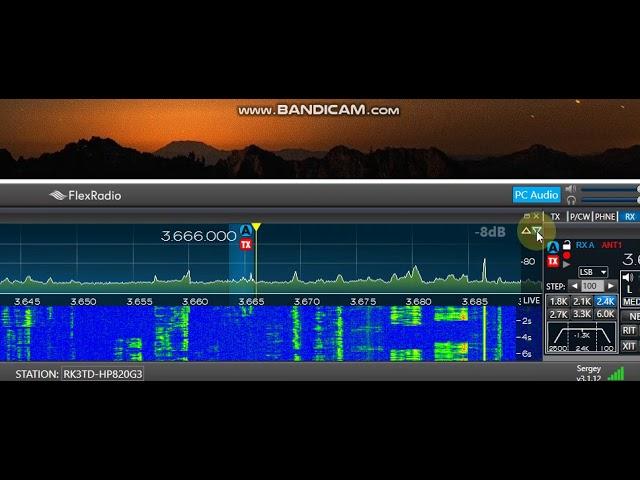Click the red ANT1 transmit antenna label

[611, 245]
